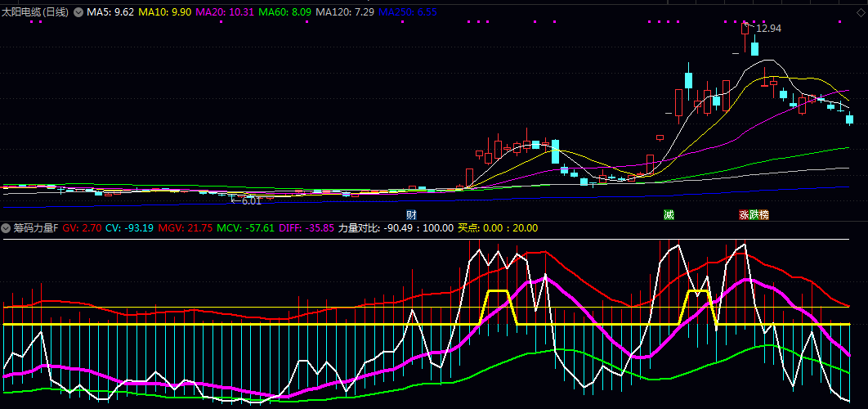Open the green 减 event marker
The height and width of the screenshot is (409, 868).
pos(669,215)
